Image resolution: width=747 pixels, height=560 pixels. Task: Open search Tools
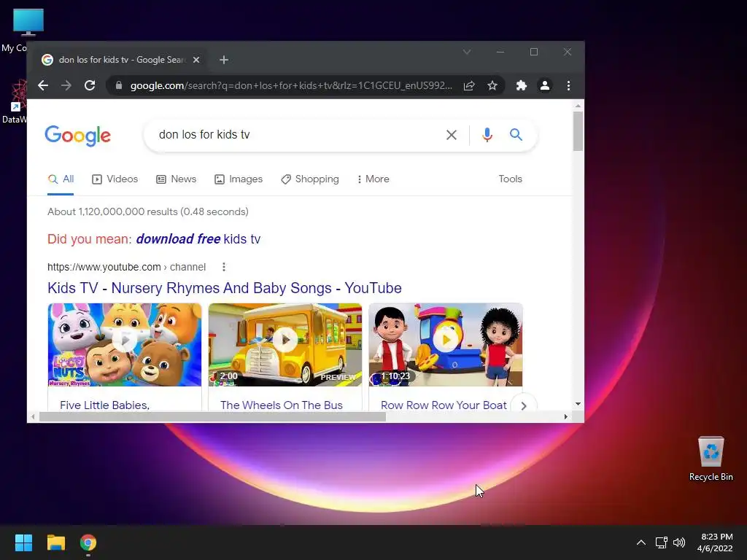[x=510, y=179]
